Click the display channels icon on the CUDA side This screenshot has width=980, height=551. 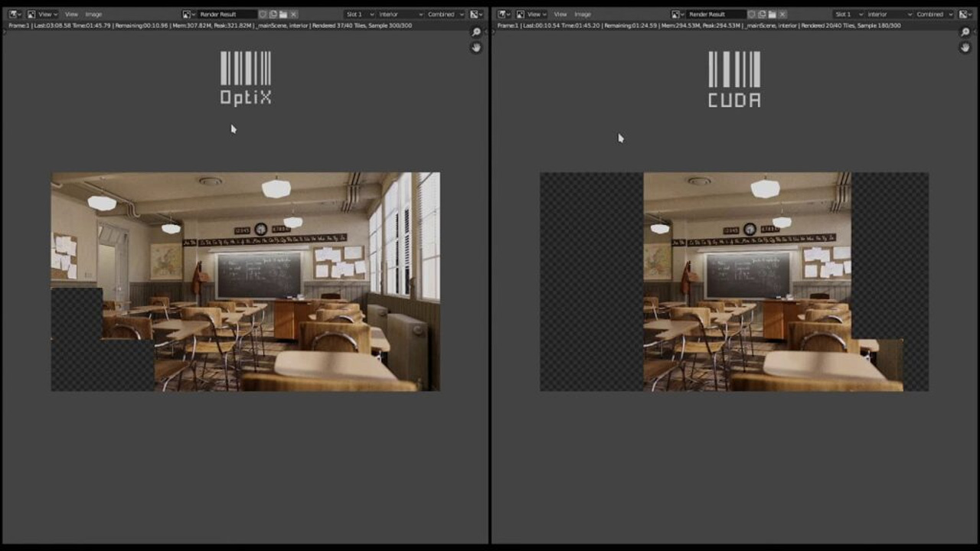point(964,14)
